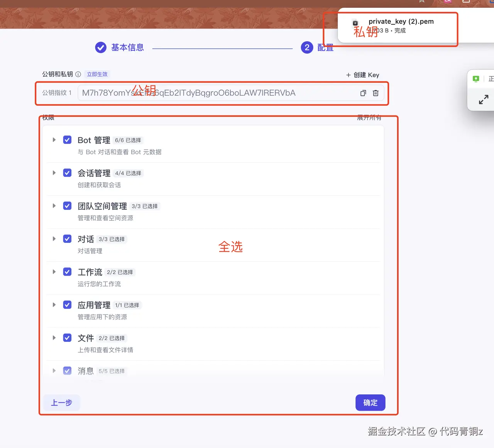Click the 6/6 已选择 badge
Image resolution: width=494 pixels, height=448 pixels.
coord(128,140)
